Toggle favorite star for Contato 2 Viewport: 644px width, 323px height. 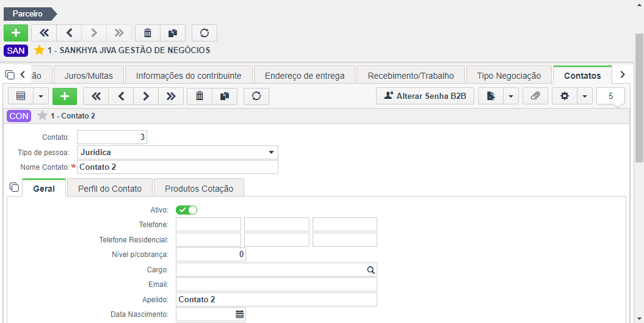point(42,116)
